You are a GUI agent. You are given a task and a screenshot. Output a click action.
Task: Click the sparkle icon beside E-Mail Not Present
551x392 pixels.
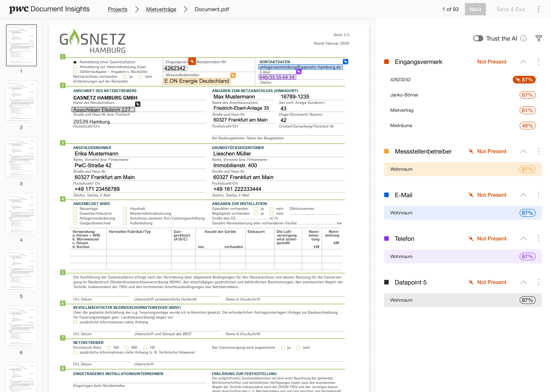click(471, 195)
